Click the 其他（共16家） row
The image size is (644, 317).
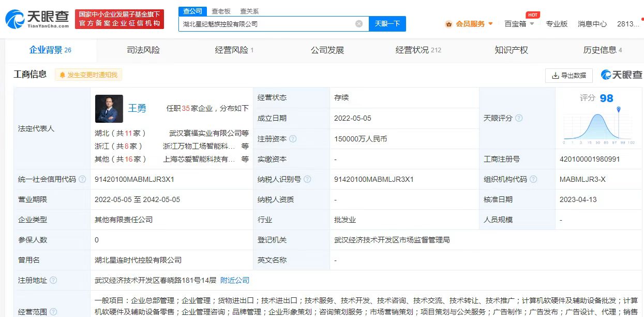click(x=172, y=159)
